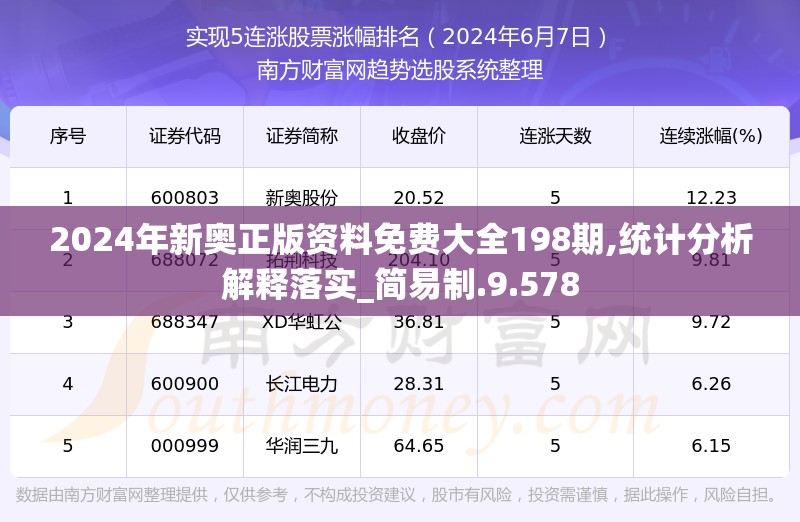Click closing price 20.52
The height and width of the screenshot is (522, 800).
419,197
